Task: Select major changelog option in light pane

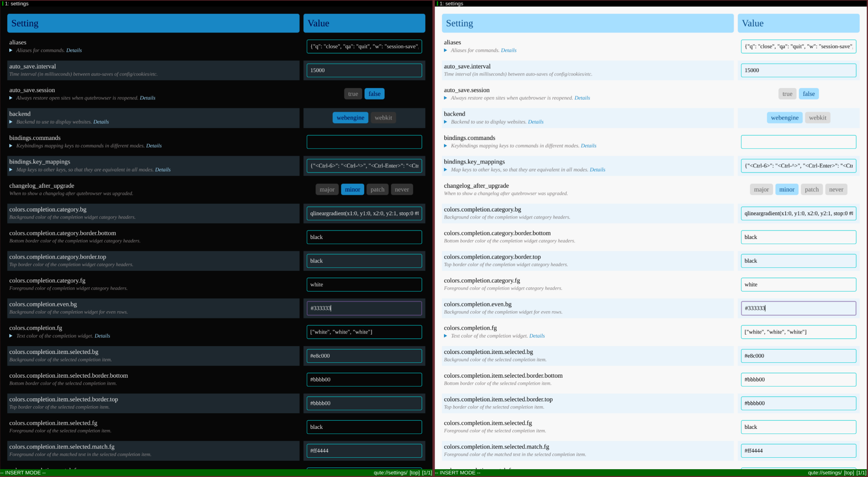Action: coord(761,189)
